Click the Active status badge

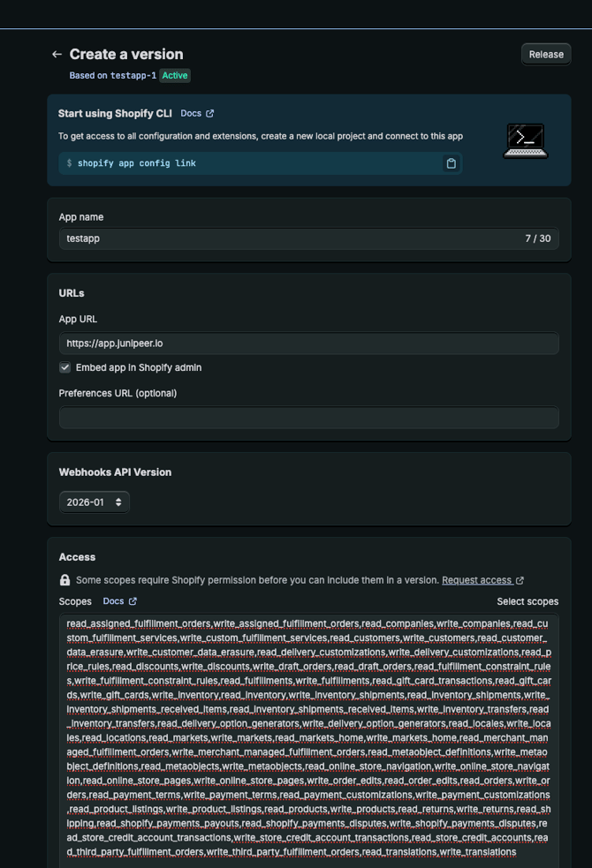point(175,76)
